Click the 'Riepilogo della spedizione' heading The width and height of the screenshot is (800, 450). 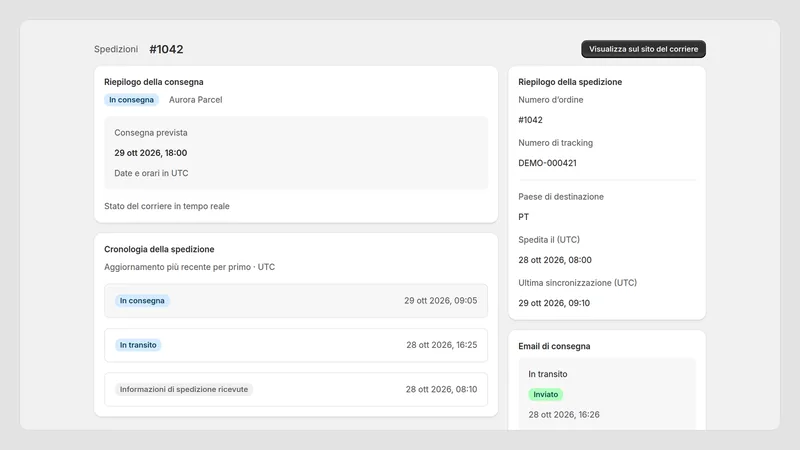570,82
